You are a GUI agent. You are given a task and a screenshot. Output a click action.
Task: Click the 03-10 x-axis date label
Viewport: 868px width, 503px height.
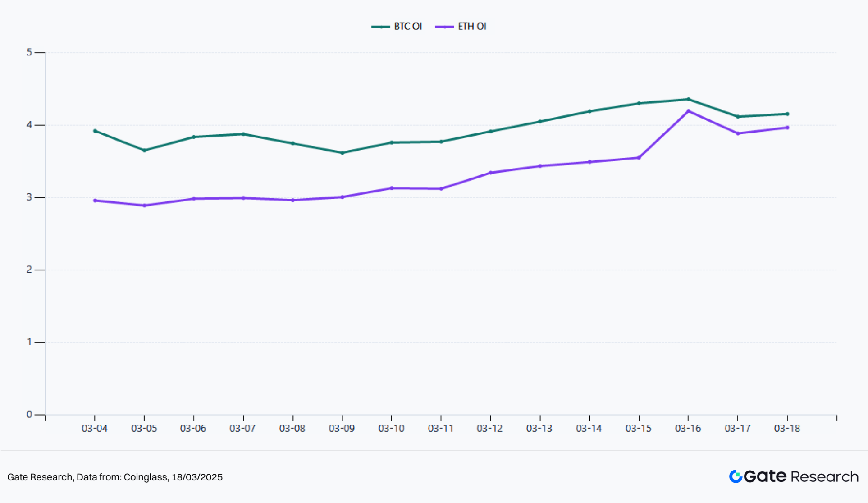391,429
